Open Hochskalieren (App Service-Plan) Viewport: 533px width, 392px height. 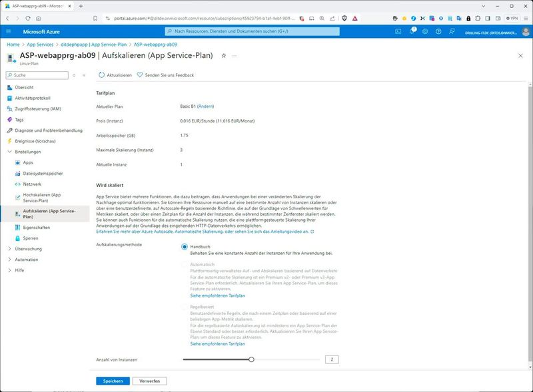[42, 198]
